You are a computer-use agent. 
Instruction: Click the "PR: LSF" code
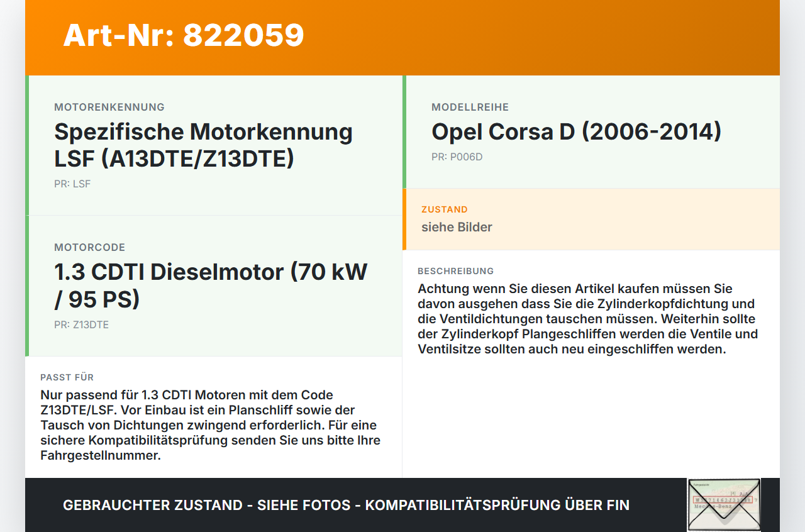(72, 184)
